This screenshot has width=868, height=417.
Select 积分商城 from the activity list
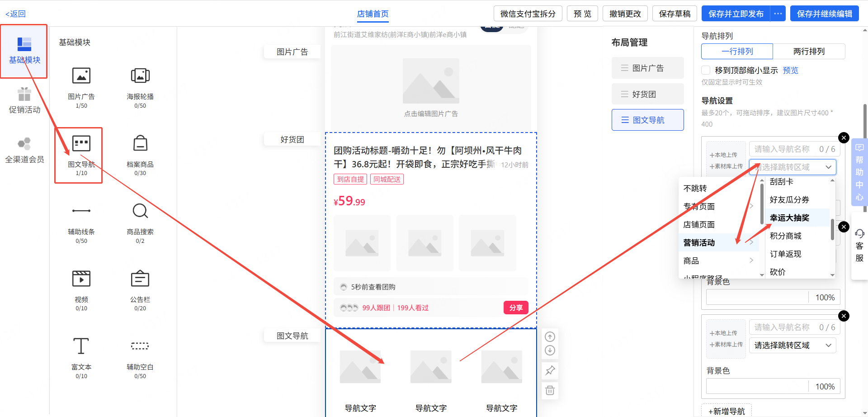(x=797, y=236)
